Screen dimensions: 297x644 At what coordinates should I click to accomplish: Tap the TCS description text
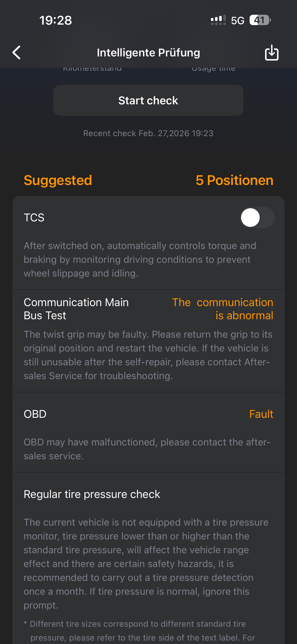(x=140, y=260)
